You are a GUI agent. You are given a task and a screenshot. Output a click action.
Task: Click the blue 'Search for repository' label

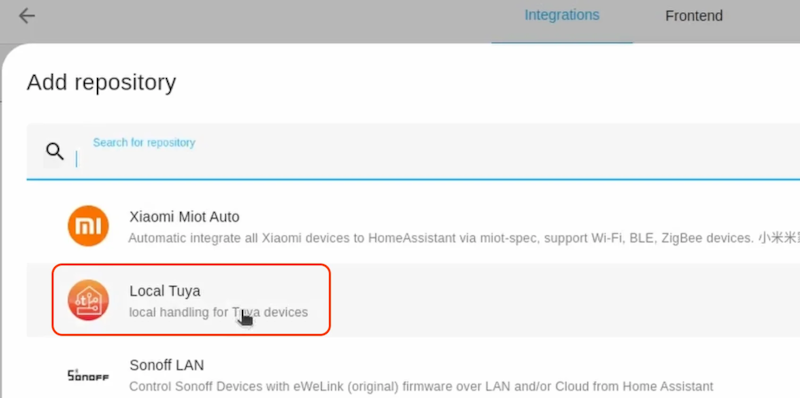coord(144,142)
